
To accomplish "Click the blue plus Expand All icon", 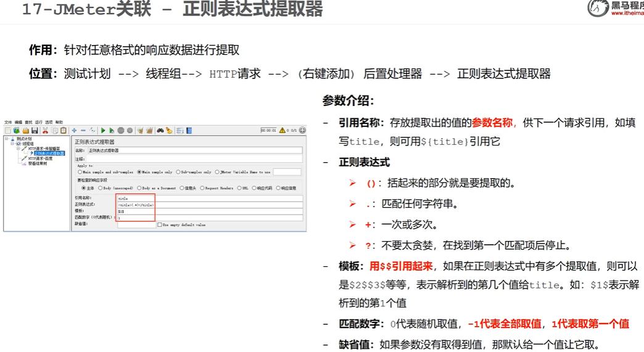I will pos(75,131).
